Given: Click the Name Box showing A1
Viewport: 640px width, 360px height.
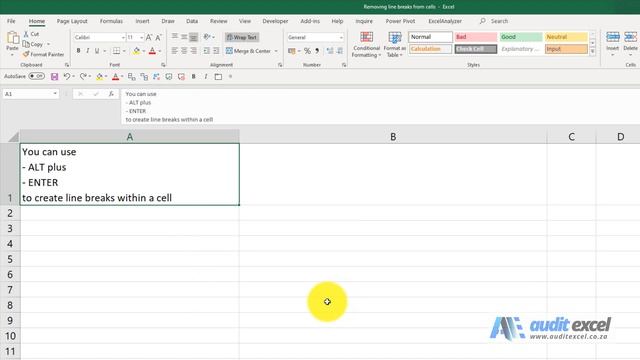Looking at the screenshot, I should [x=31, y=94].
